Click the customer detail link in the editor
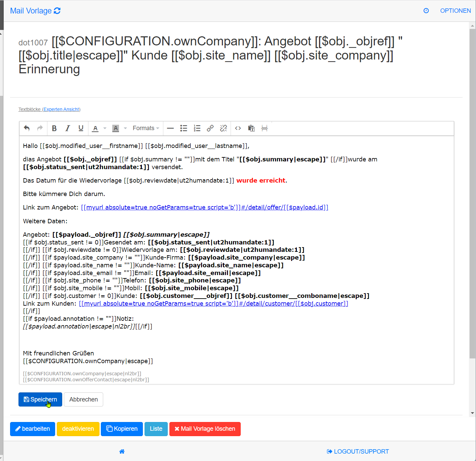Screen dimensions: 476x461 coord(213,304)
